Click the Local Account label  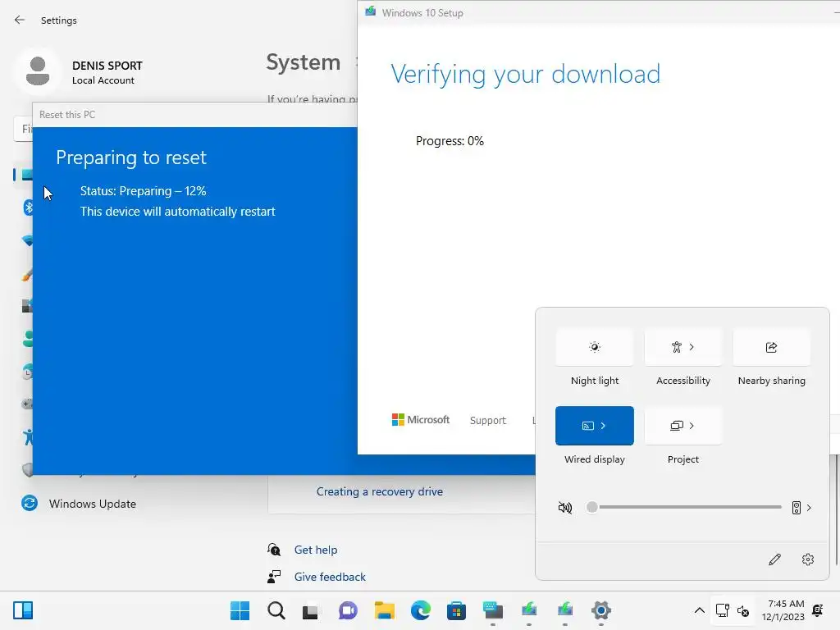point(103,80)
